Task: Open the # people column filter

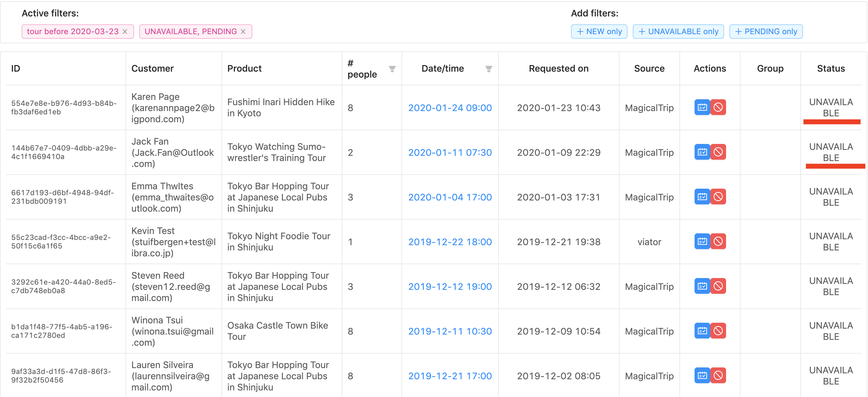Action: [x=392, y=69]
